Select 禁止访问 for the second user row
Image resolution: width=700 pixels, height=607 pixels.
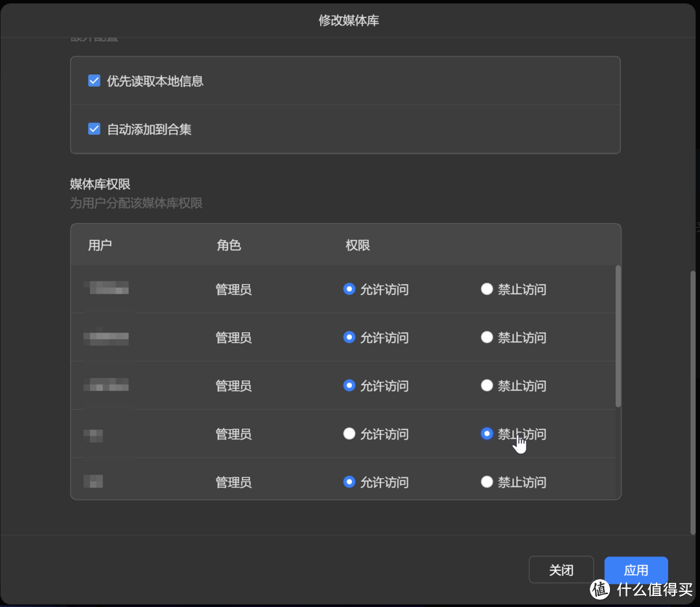487,337
